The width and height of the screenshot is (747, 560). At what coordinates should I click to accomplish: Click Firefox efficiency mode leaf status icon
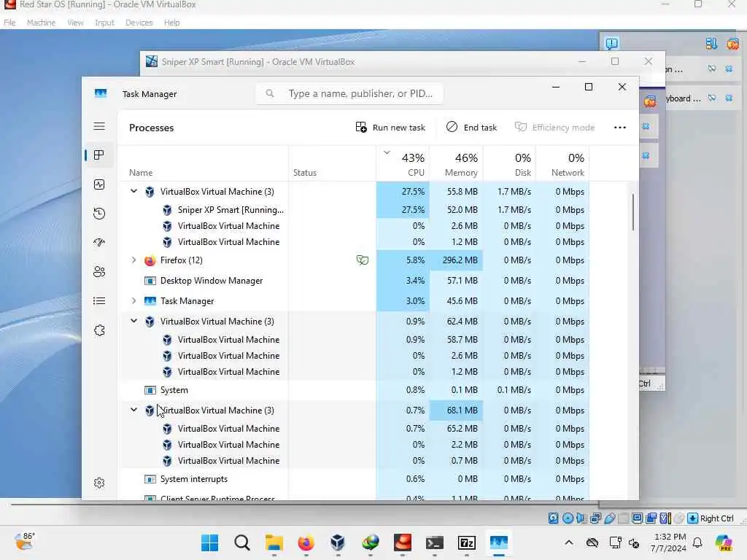(362, 260)
